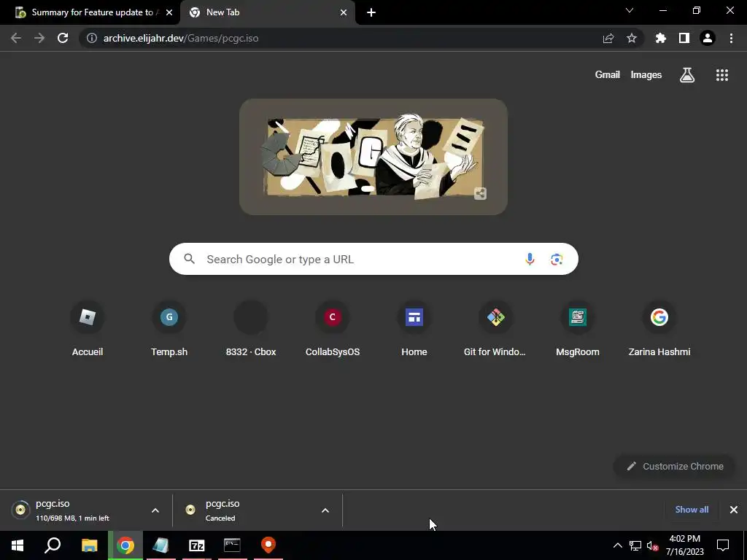This screenshot has width=747, height=560.
Task: Focus the Search Google or type a URL box
Action: [x=373, y=259]
